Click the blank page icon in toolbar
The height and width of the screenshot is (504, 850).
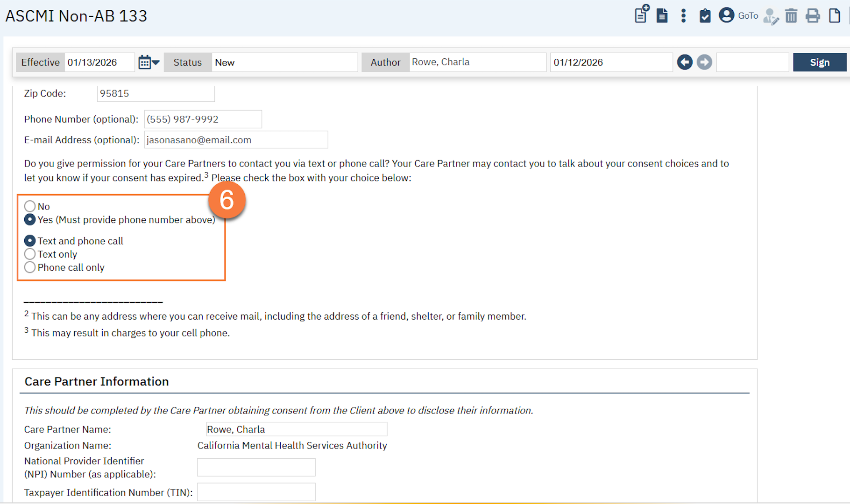point(834,16)
